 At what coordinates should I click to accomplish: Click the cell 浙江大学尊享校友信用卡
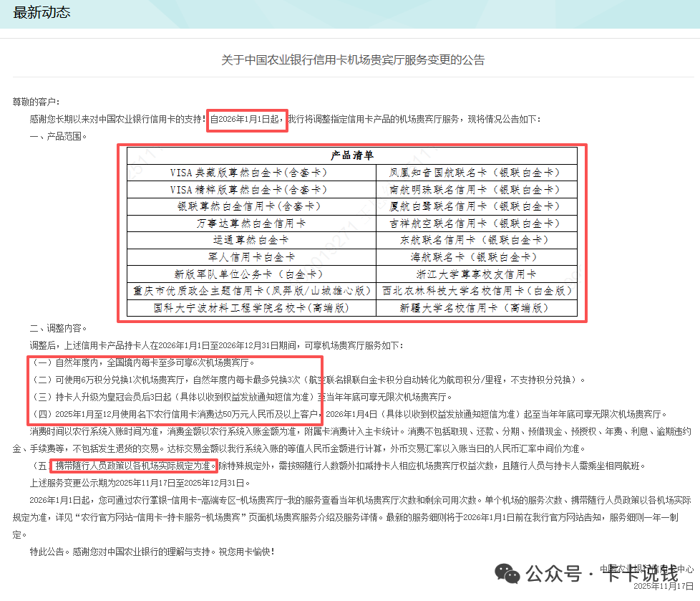(x=477, y=274)
